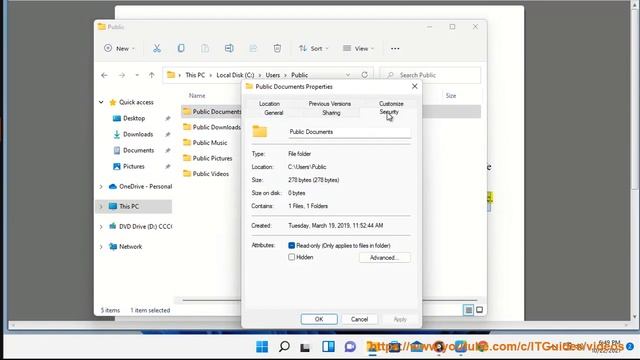640x360 pixels.
Task: Click Local Disk (C:) in address path
Action: click(235, 75)
